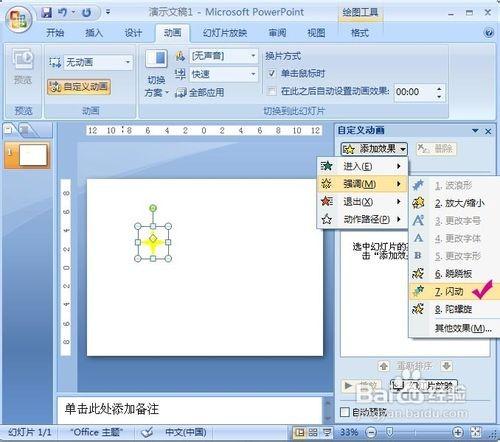Close the 自定义动画 task pane

[488, 131]
